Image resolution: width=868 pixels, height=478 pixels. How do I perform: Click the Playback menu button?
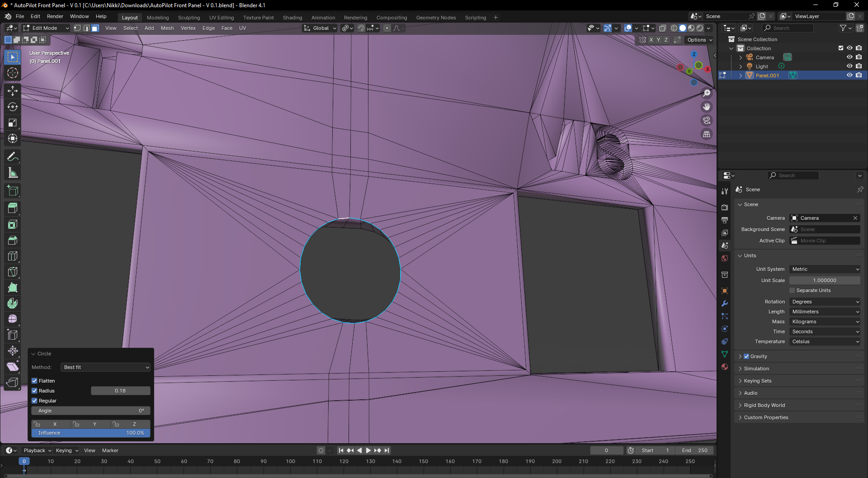pyautogui.click(x=38, y=450)
